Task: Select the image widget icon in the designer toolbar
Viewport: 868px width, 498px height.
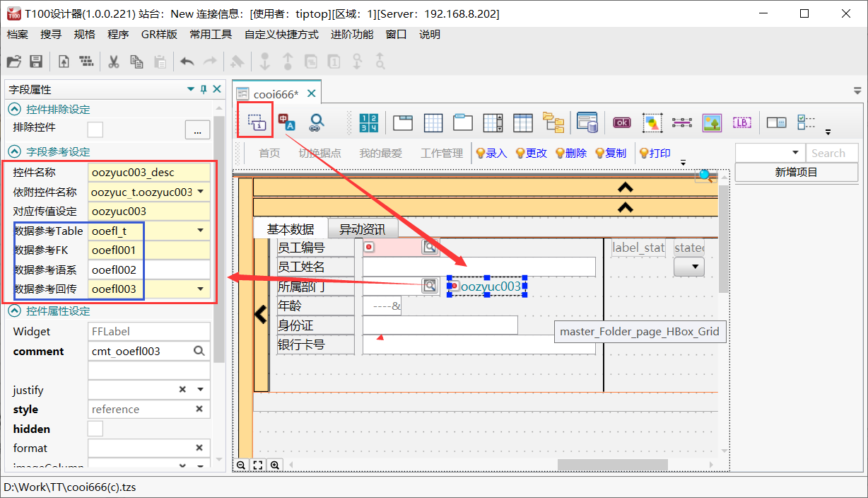Action: point(712,122)
